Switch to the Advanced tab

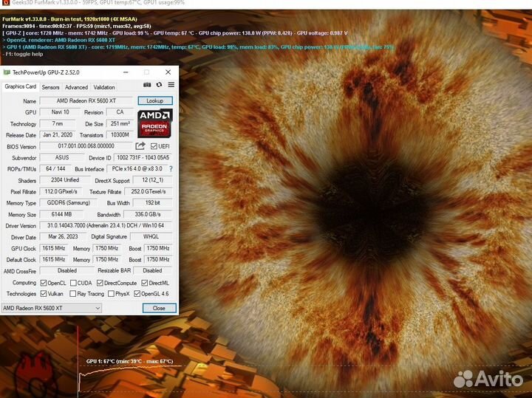pyautogui.click(x=76, y=87)
